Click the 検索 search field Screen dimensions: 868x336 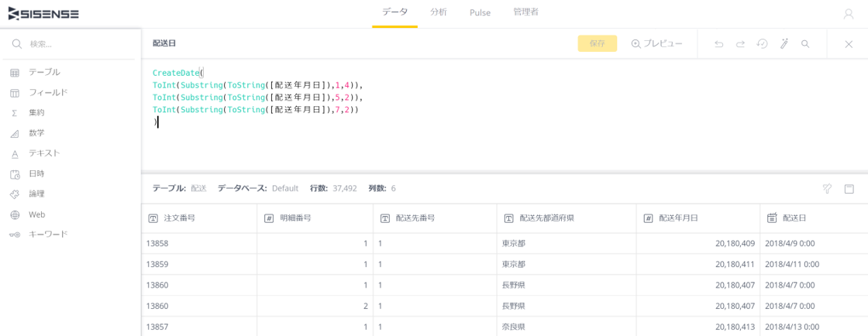click(71, 44)
